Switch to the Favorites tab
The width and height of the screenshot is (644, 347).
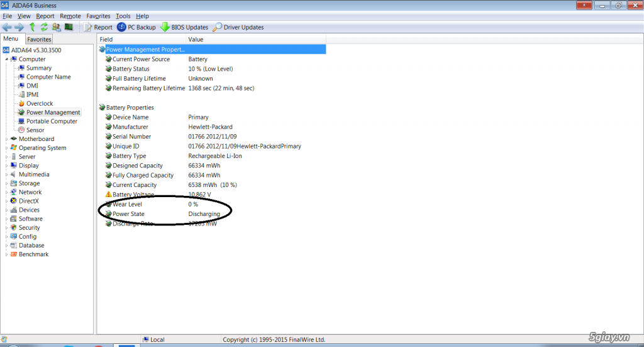[x=39, y=39]
